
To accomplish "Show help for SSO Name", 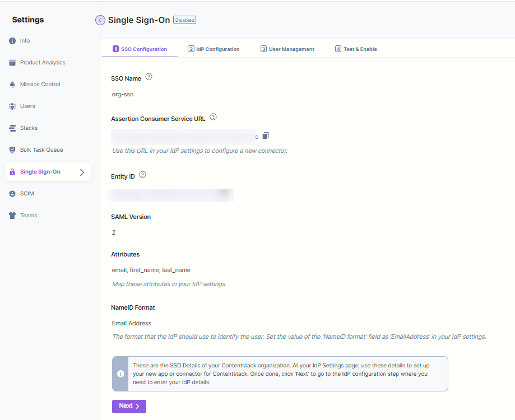I will pyautogui.click(x=149, y=77).
